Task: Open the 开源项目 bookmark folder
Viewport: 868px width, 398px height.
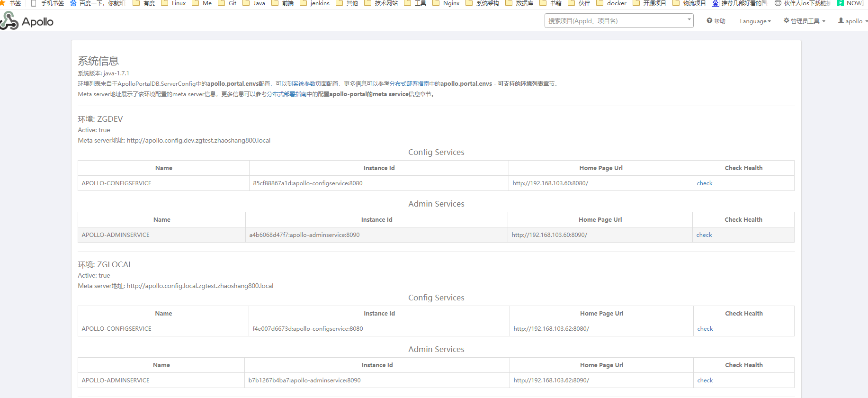Action: click(x=649, y=3)
